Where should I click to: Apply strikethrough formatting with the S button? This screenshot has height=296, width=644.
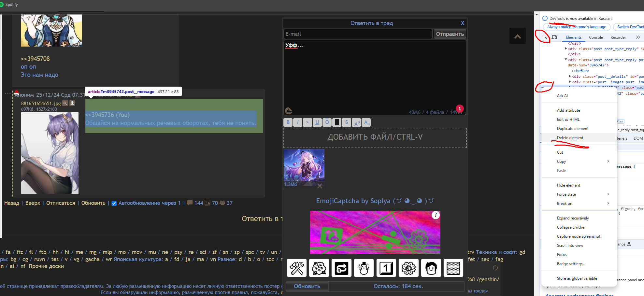point(347,122)
